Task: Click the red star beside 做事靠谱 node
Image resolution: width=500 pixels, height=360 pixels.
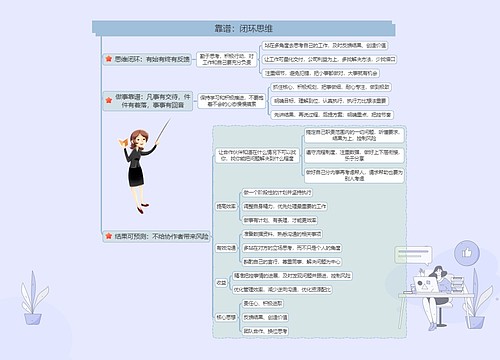Action: point(108,100)
